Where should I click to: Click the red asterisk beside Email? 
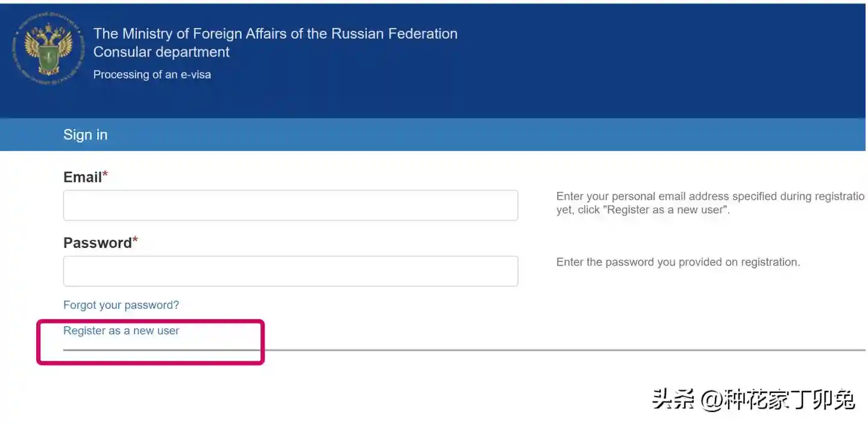[x=105, y=176]
